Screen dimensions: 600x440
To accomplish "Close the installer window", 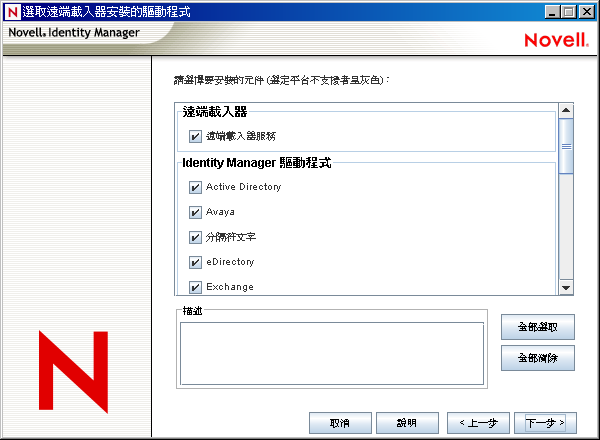I will pyautogui.click(x=587, y=12).
